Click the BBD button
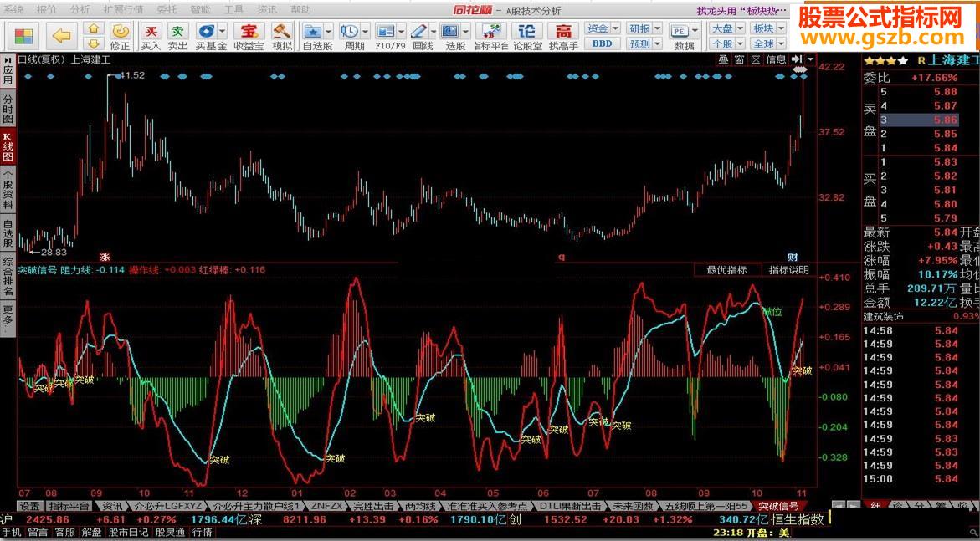This screenshot has height=541, width=980. pos(602,43)
